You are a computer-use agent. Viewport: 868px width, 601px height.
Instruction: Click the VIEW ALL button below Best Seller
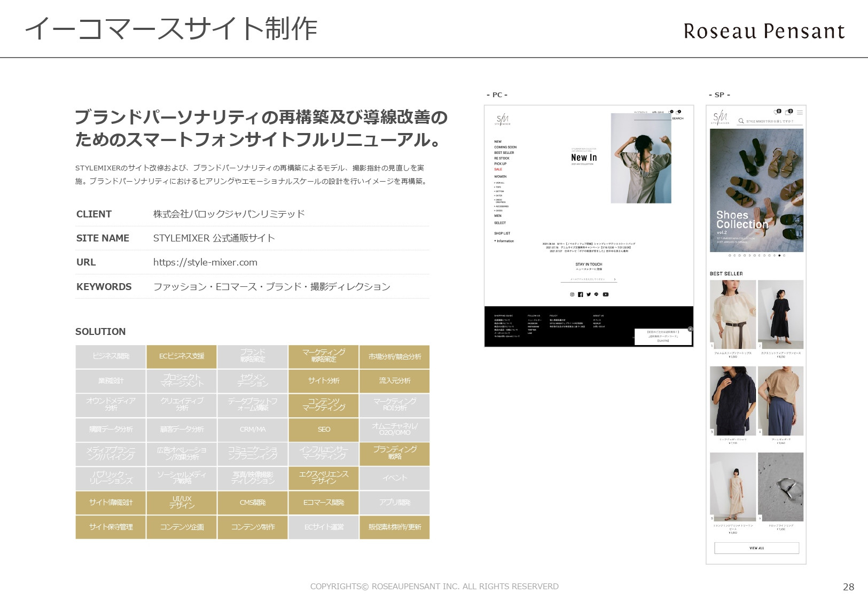pyautogui.click(x=756, y=548)
